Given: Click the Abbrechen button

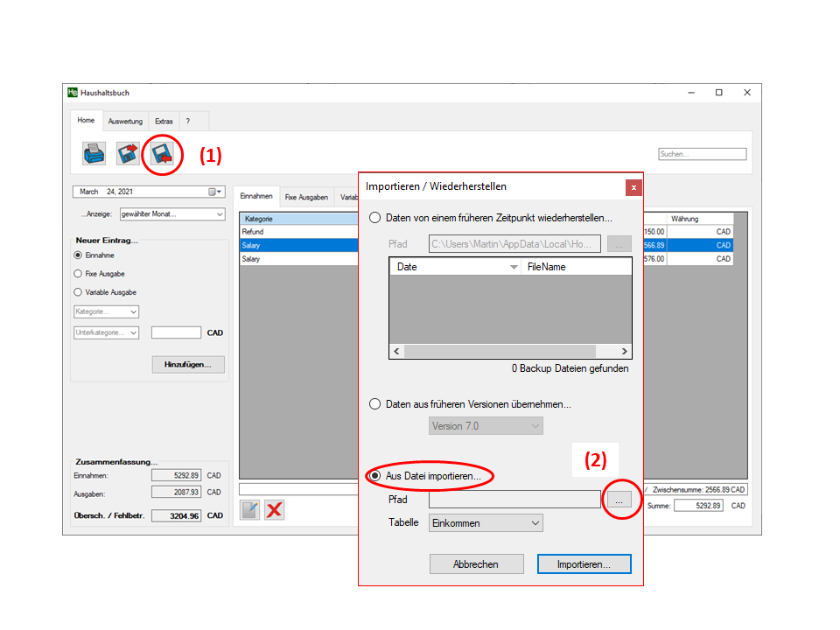Looking at the screenshot, I should click(x=476, y=564).
